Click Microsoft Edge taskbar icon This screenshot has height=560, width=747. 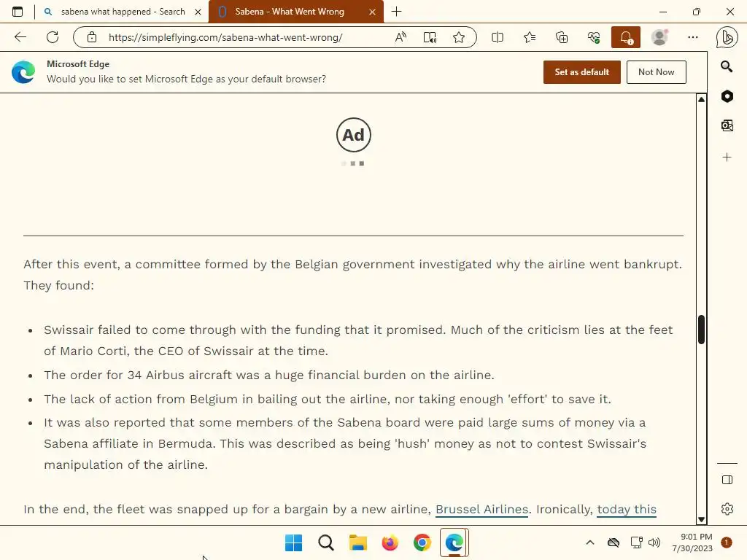click(454, 542)
